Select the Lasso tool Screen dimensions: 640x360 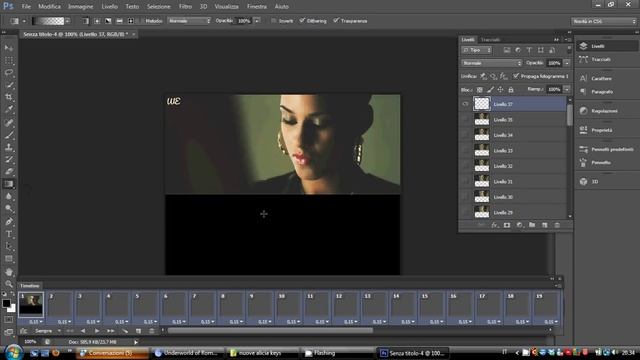pos(9,73)
